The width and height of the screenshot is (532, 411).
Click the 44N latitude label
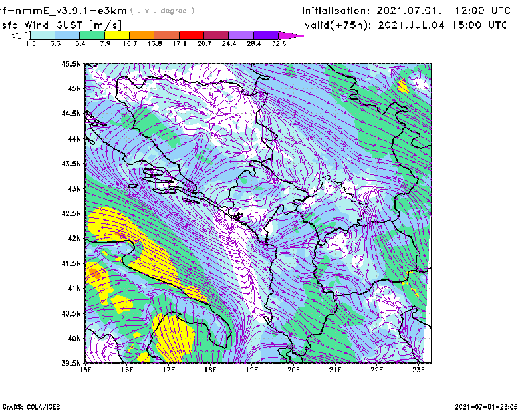click(x=74, y=138)
